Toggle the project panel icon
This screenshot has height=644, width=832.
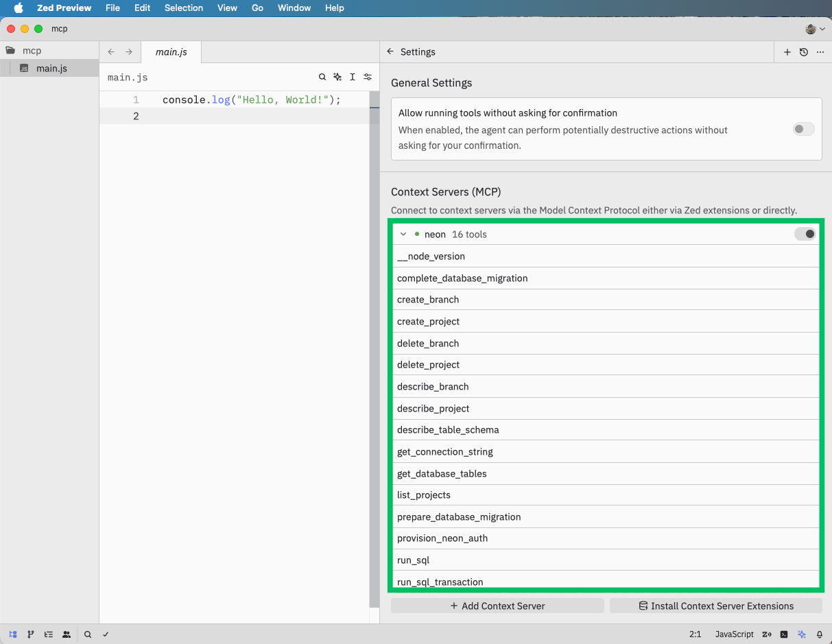(13, 634)
